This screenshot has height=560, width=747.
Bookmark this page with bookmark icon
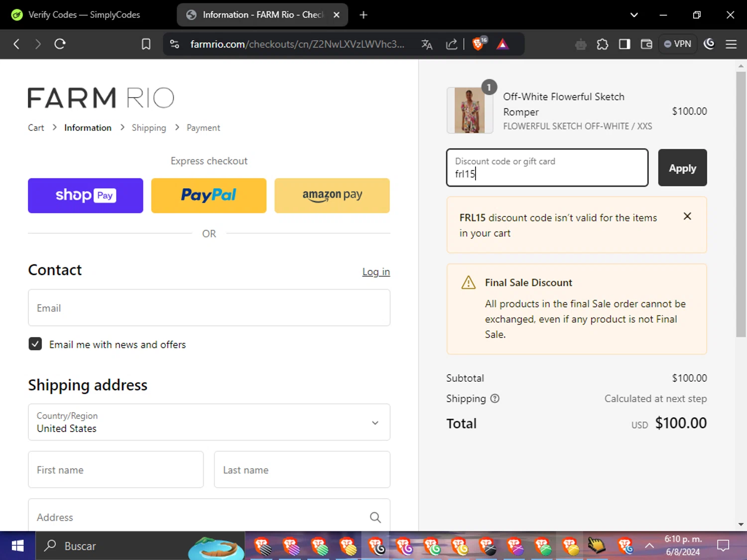coord(146,44)
